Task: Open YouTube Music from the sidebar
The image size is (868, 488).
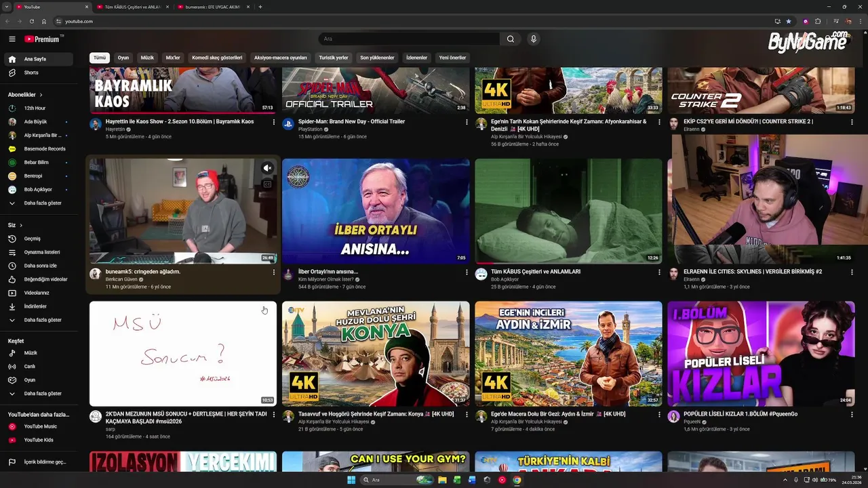Action: 40,426
